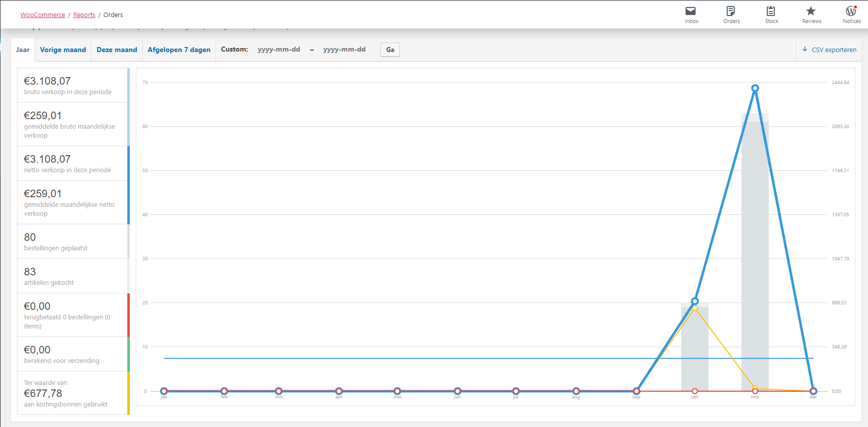Switch to Vorige maand tab
The height and width of the screenshot is (427, 868).
click(x=63, y=50)
